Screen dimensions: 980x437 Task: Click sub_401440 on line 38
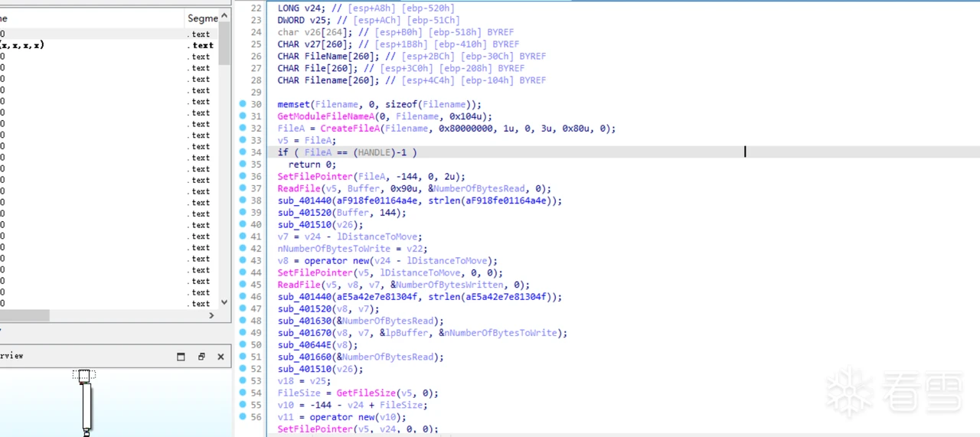coord(305,201)
